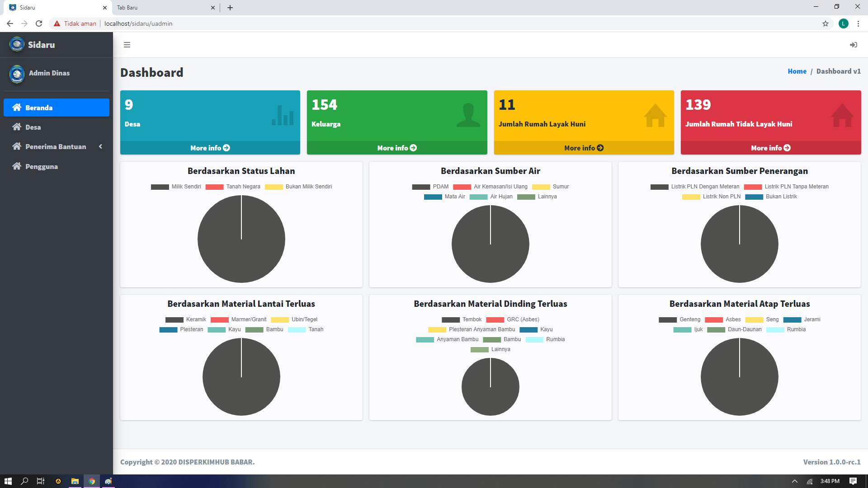Toggle Milik Sendiri legend in Status Lahan chart
Screen dimensions: 868x488
[x=176, y=187]
